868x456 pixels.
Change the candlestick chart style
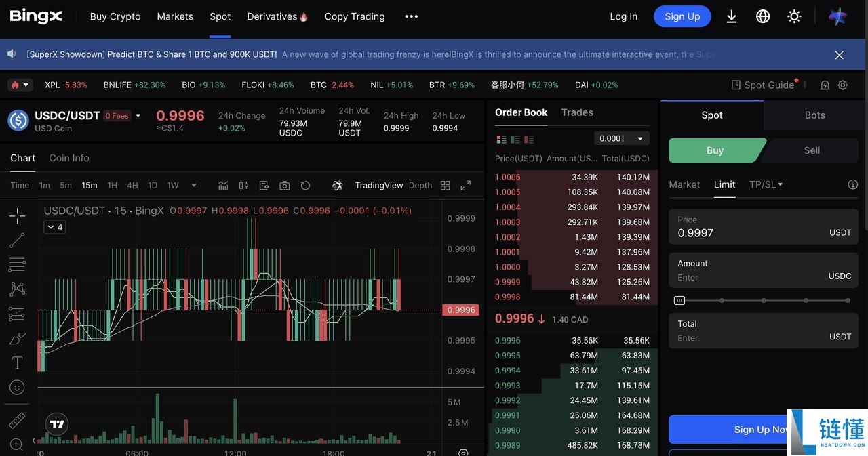pos(244,186)
